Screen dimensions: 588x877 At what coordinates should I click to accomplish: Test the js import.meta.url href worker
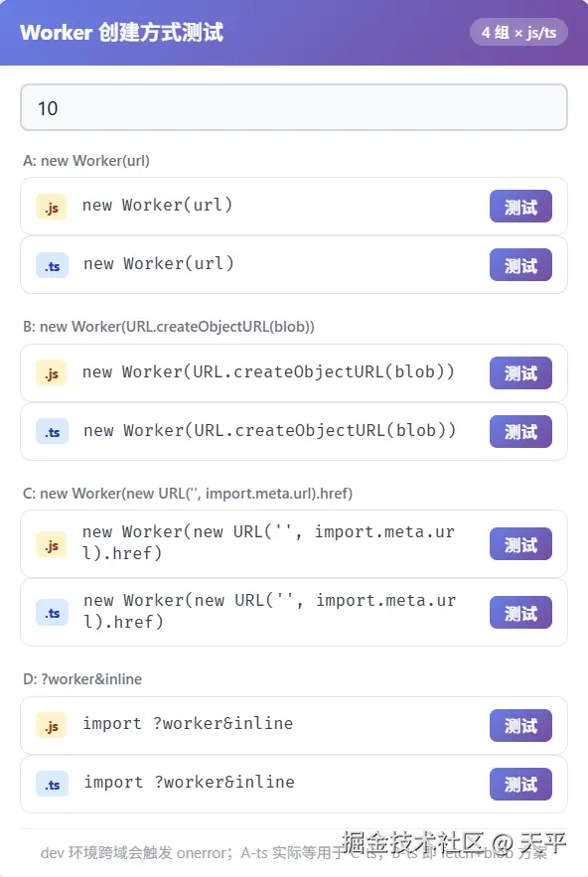click(x=520, y=544)
